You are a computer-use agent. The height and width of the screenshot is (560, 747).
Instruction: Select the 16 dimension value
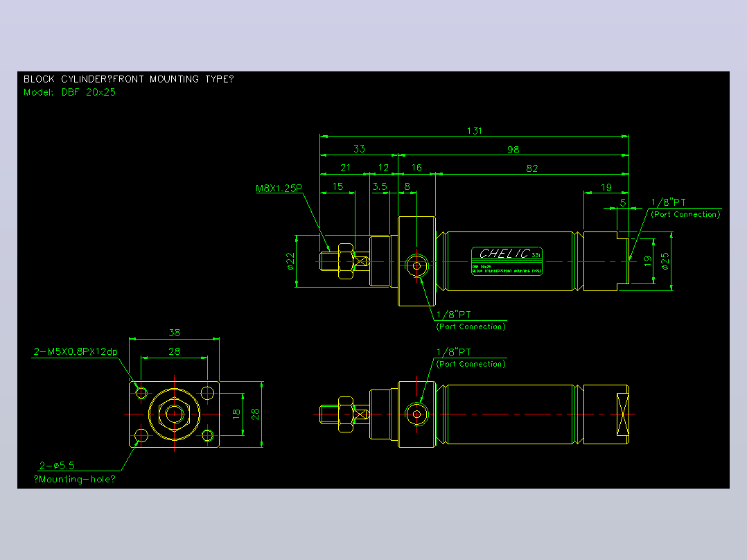(x=416, y=168)
